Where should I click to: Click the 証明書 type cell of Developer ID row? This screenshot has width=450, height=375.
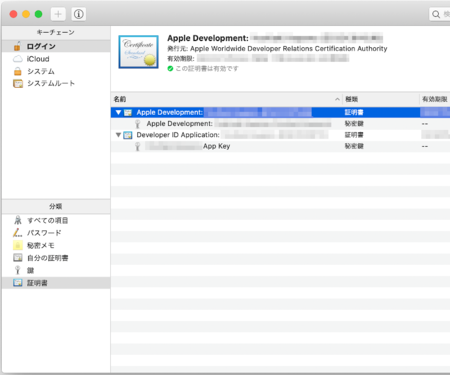(354, 135)
